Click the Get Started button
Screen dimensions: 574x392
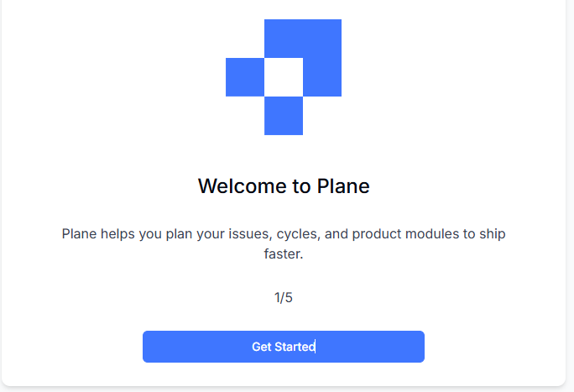(x=284, y=346)
